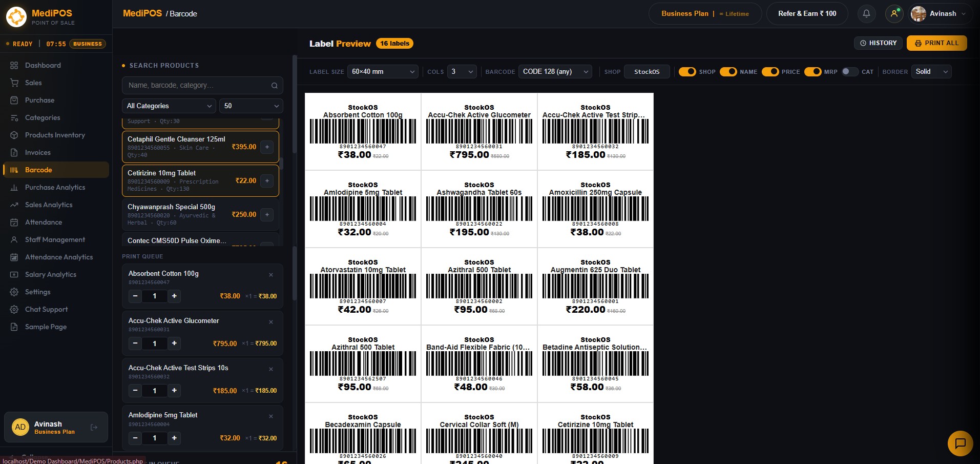
Task: Click the search magnifier icon
Action: (275, 86)
